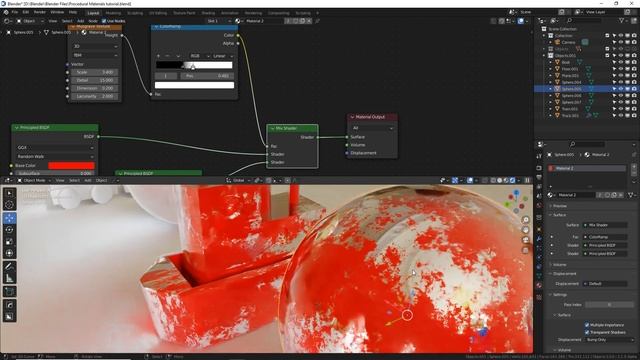Click the Pos 0.481 field in ColorRamp
This screenshot has width=640, height=360.
pyautogui.click(x=207, y=76)
